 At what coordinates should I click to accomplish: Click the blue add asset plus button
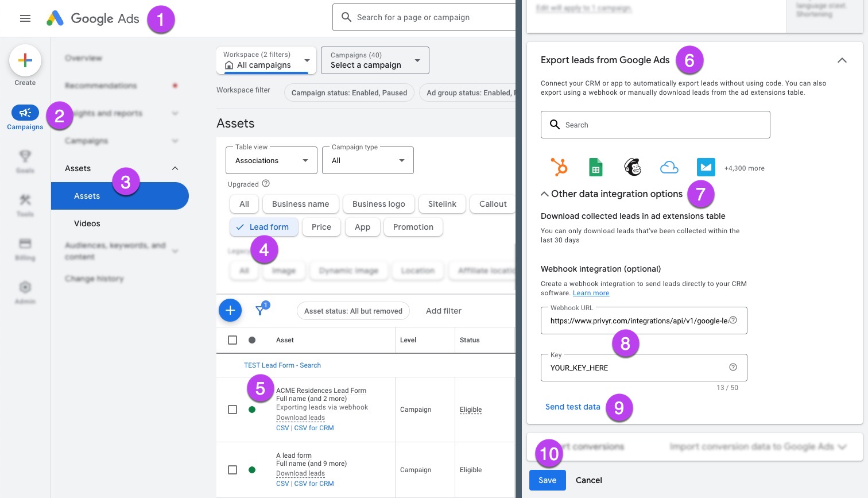tap(230, 311)
